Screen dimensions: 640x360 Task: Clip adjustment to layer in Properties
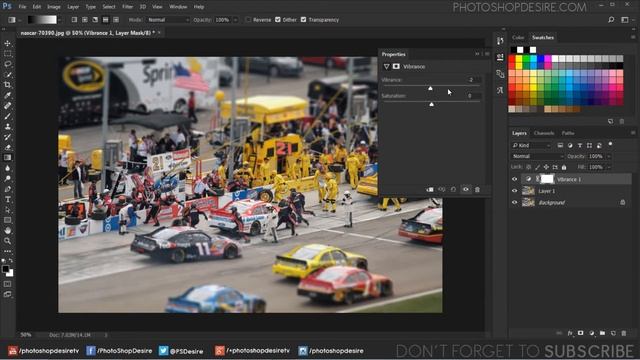430,189
